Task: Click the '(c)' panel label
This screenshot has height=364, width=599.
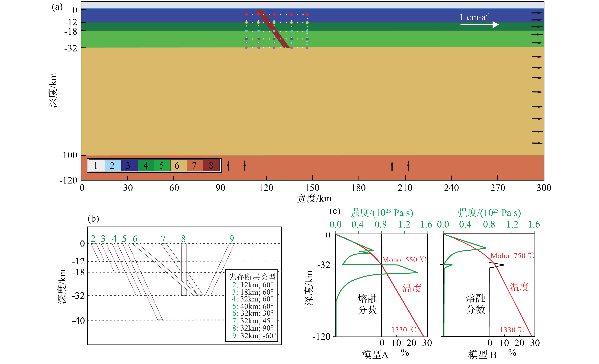Action: (335, 211)
